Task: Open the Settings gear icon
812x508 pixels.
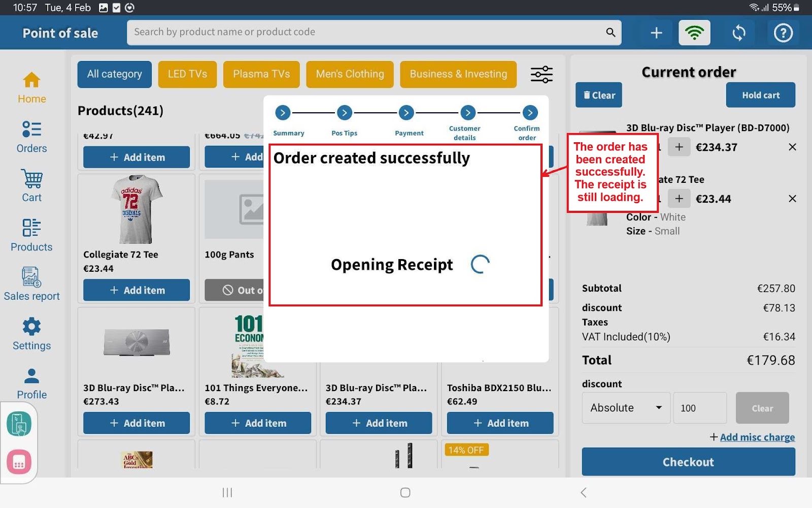Action: point(31,334)
